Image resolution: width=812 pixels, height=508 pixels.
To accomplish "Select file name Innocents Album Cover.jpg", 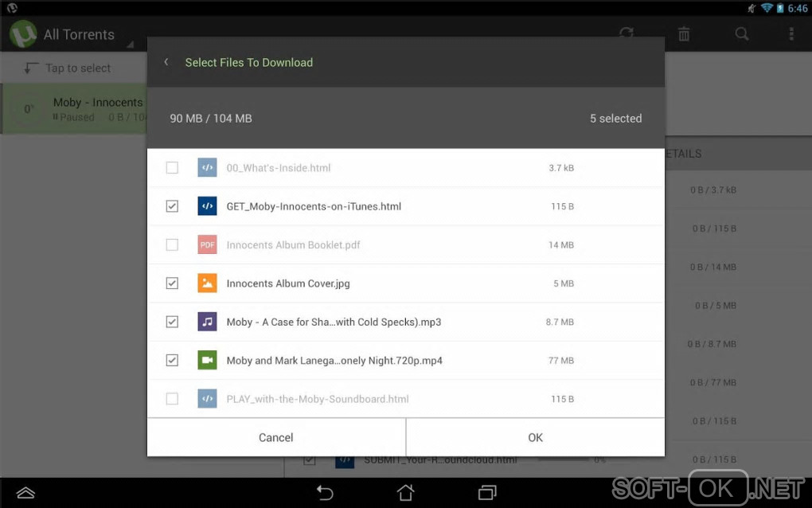I will (x=288, y=283).
